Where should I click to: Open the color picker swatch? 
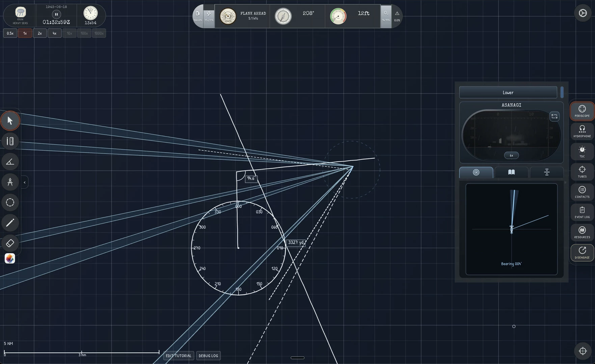point(10,259)
